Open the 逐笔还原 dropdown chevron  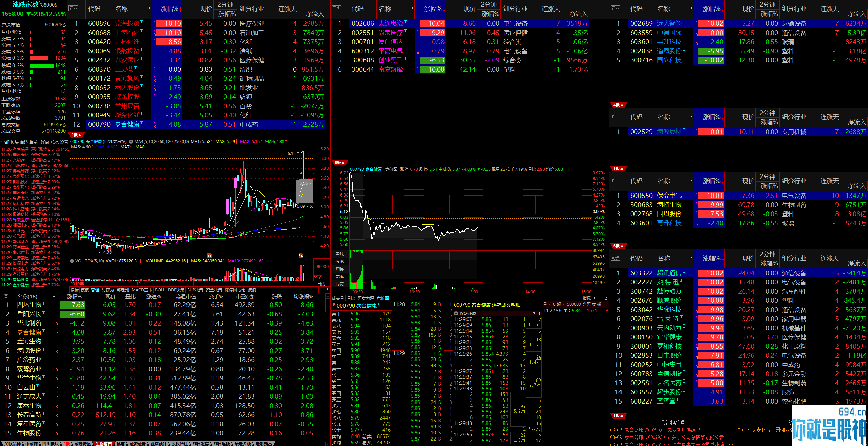[456, 313]
